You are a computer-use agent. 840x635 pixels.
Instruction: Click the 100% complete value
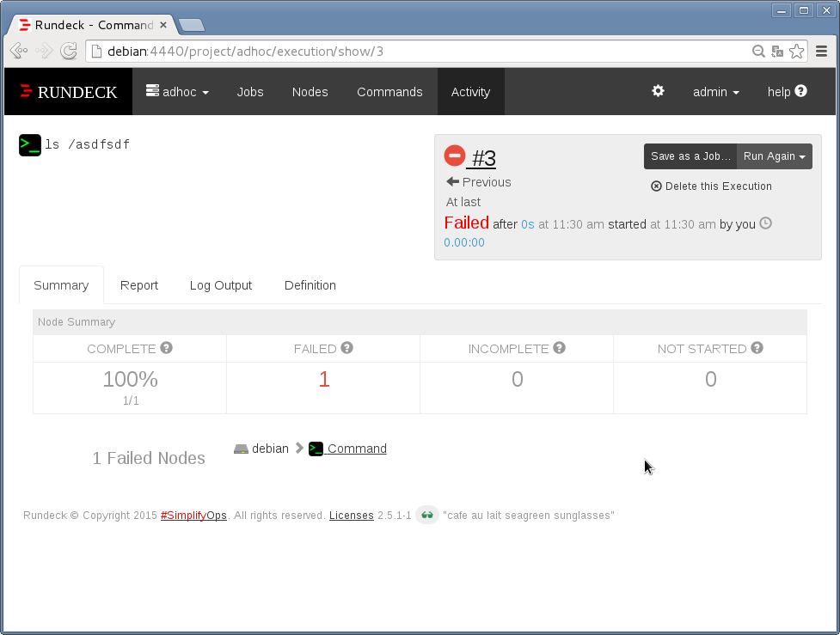tap(130, 379)
